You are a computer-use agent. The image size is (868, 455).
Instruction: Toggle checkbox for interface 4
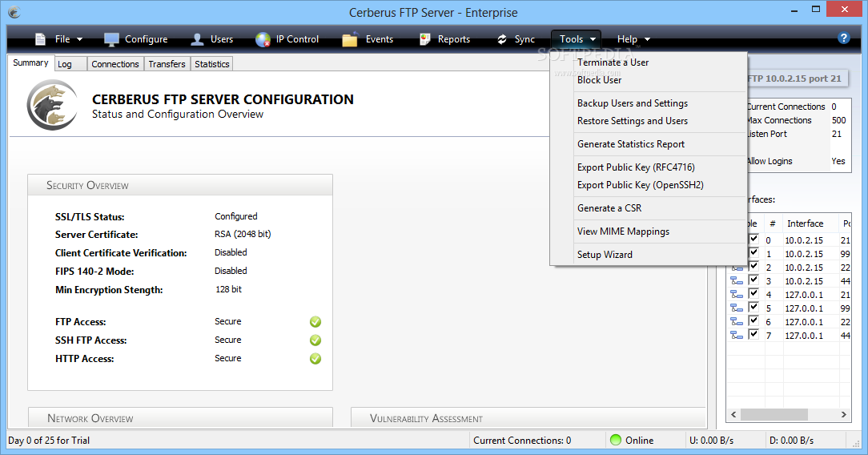753,293
